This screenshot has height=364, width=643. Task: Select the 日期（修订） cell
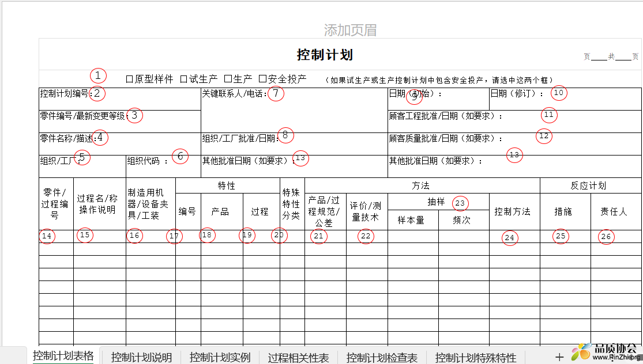[566, 98]
